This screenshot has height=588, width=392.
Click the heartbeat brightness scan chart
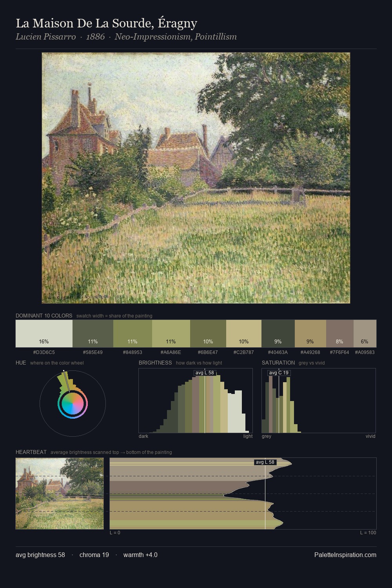pyautogui.click(x=243, y=494)
